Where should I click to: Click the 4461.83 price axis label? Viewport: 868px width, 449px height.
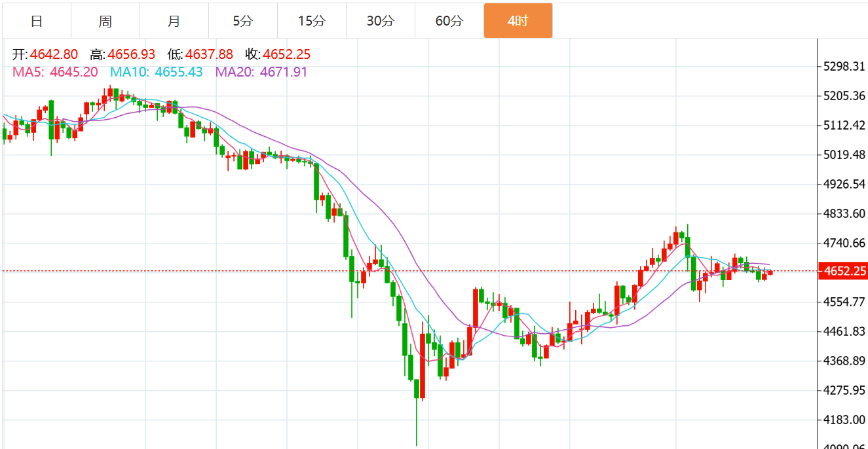pyautogui.click(x=845, y=331)
